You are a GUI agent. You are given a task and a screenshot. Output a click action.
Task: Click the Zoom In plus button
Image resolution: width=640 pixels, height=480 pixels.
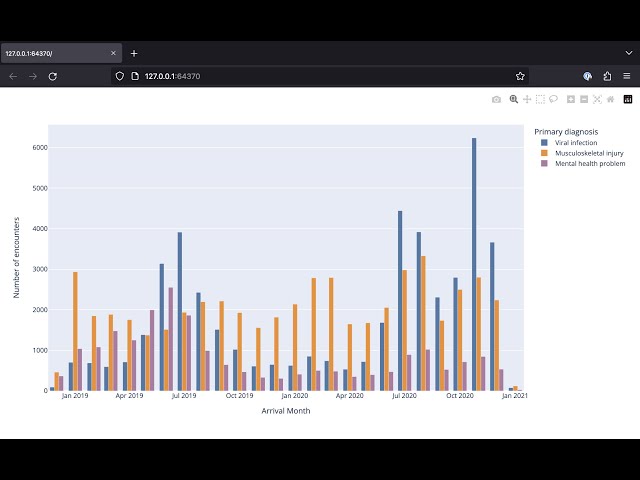(x=571, y=99)
